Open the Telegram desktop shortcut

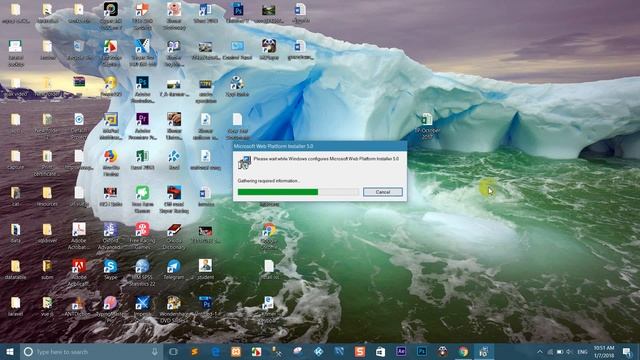pos(173,269)
